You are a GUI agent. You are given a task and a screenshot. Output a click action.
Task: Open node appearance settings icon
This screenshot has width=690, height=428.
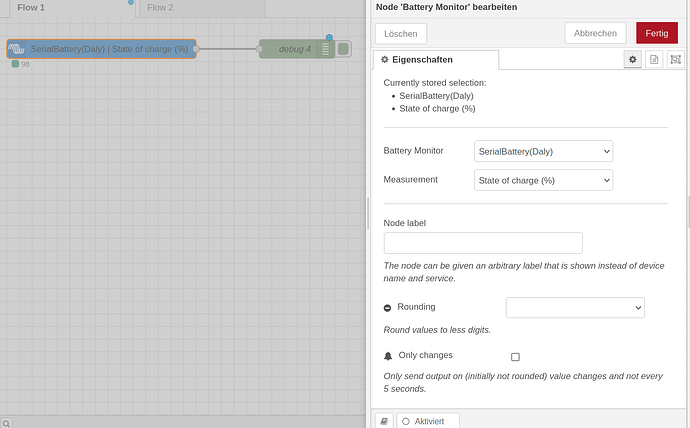(675, 59)
